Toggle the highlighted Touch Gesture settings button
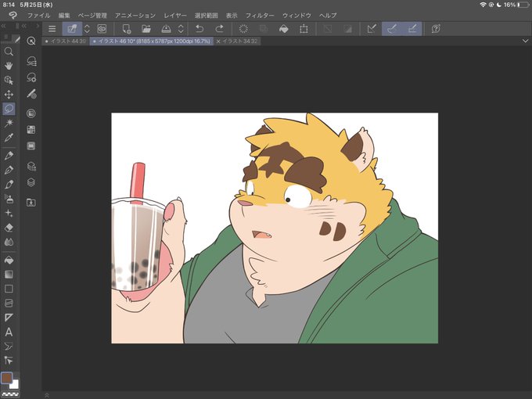 point(72,29)
